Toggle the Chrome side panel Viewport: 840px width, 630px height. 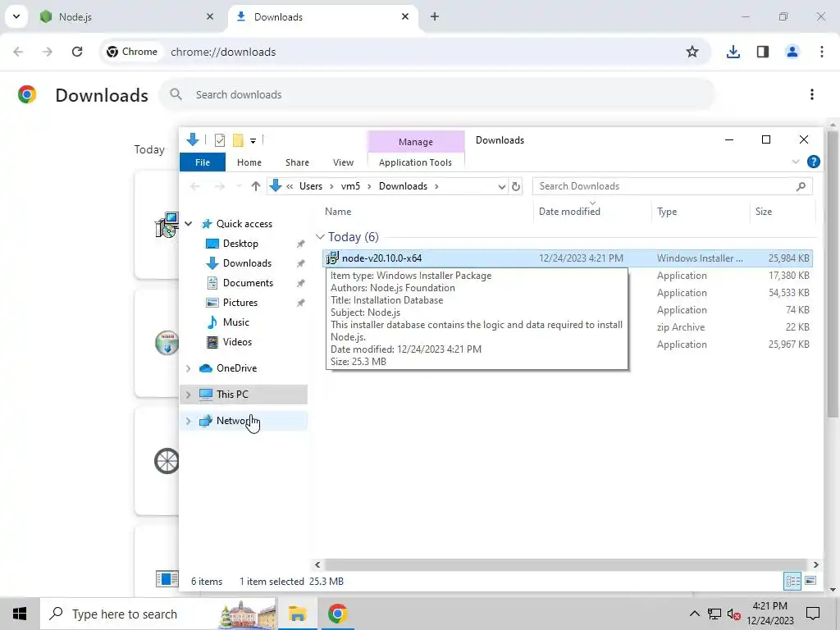coord(763,52)
